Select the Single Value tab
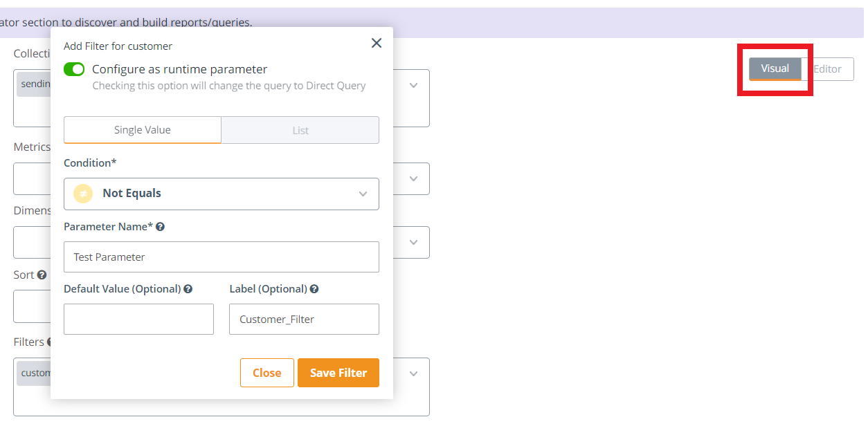868x435 pixels. pyautogui.click(x=143, y=130)
